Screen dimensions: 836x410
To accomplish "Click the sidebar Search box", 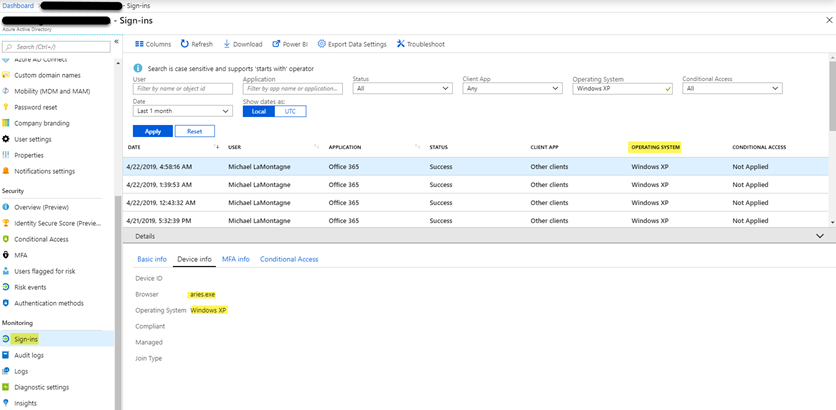I will [57, 47].
